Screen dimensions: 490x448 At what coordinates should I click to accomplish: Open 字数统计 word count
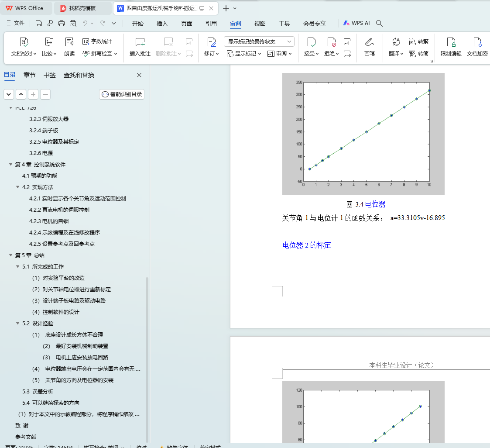pyautogui.click(x=97, y=41)
